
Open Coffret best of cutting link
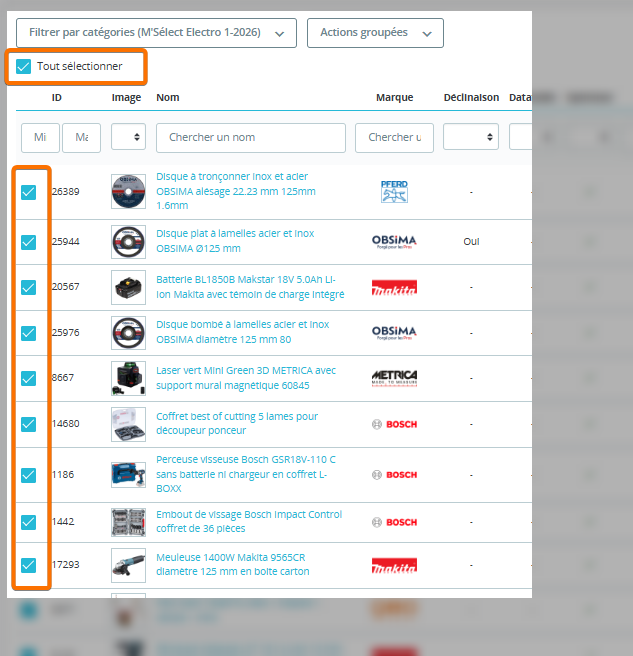click(237, 423)
